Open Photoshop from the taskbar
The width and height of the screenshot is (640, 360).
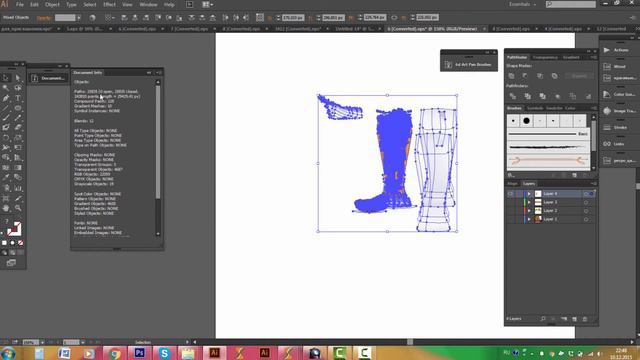tap(139, 353)
